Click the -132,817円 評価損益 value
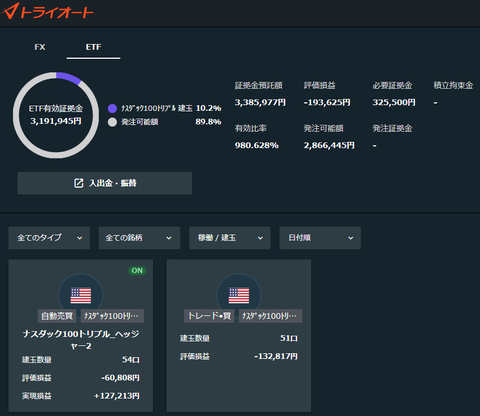Image resolution: width=480 pixels, height=416 pixels. (x=276, y=356)
